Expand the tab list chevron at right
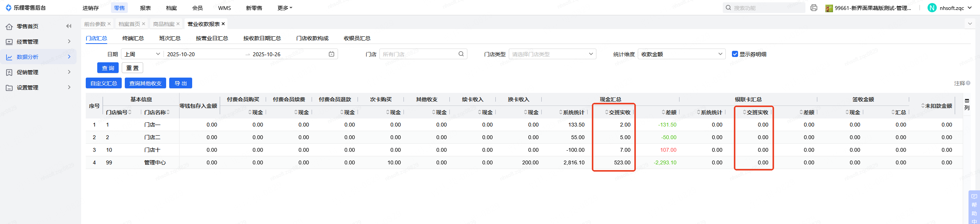 970,24
